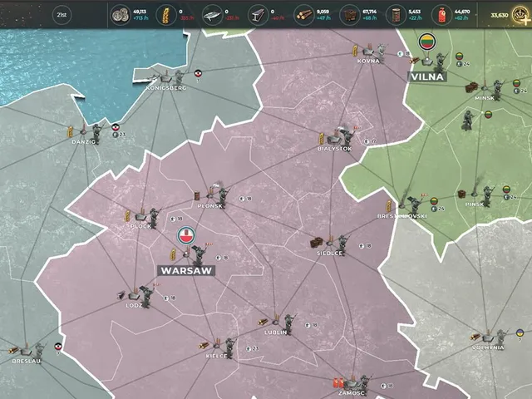
Task: Click the grain icon next to Bialystok
Action: tap(321, 139)
